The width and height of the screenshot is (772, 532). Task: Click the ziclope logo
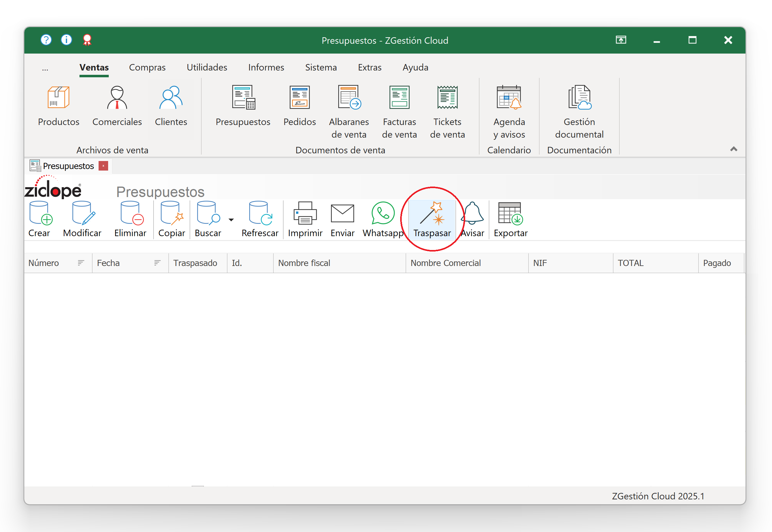click(x=53, y=187)
